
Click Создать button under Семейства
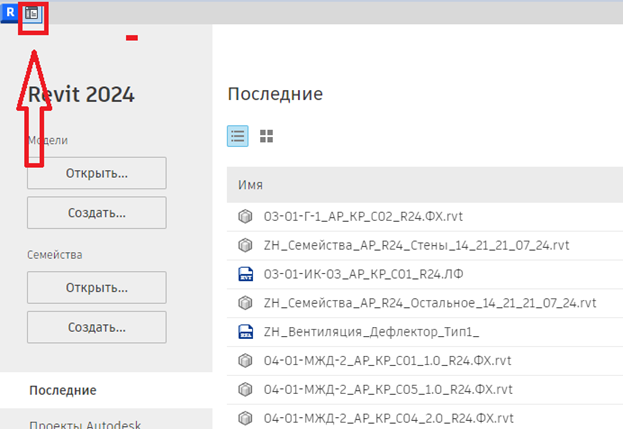click(x=97, y=327)
